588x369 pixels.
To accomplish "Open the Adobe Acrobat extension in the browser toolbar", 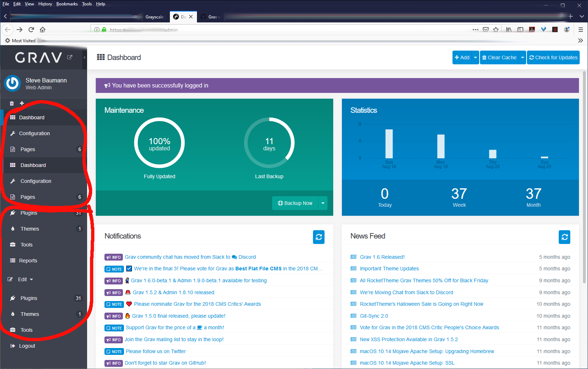I will pyautogui.click(x=532, y=29).
